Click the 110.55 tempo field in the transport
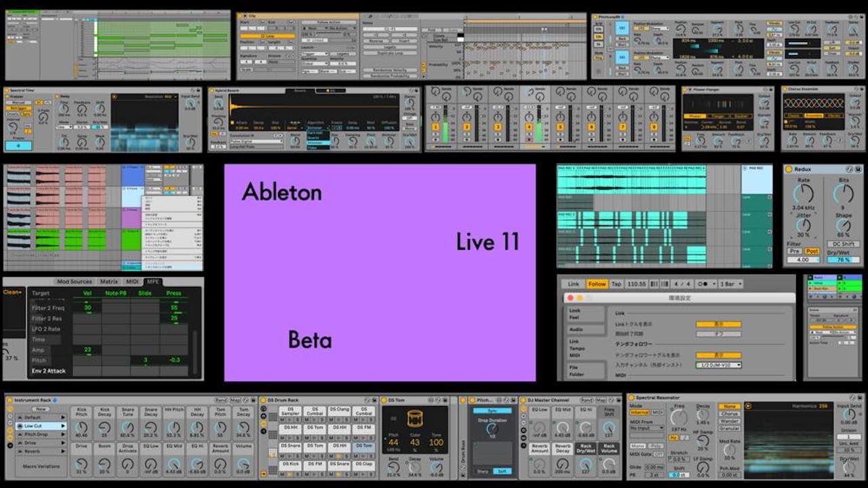Image resolution: width=868 pixels, height=488 pixels. coord(636,284)
